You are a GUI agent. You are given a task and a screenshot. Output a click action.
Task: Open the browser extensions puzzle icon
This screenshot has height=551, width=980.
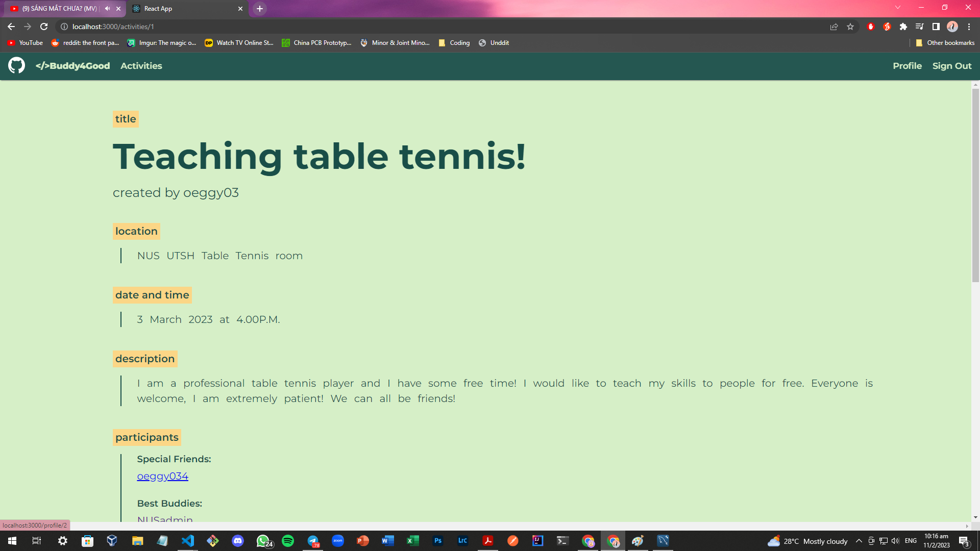(903, 27)
